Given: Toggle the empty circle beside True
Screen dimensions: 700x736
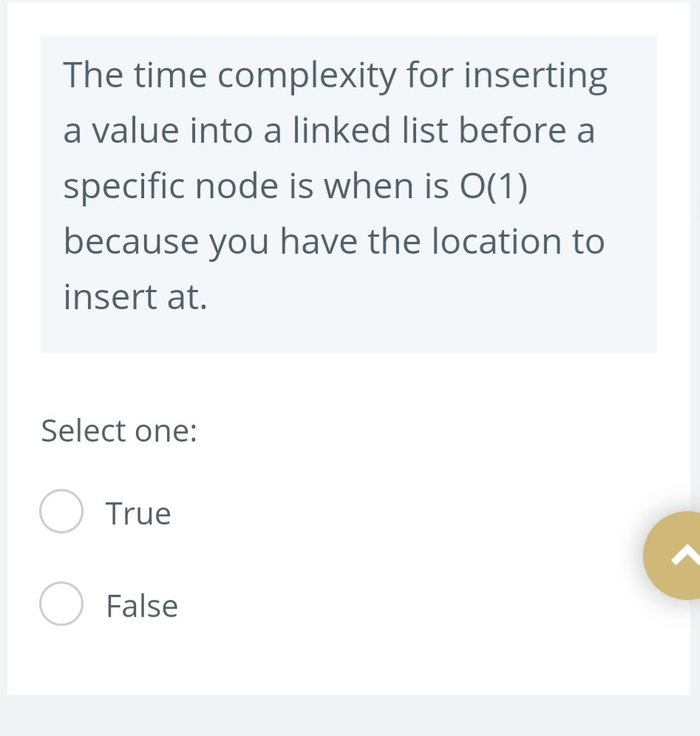Looking at the screenshot, I should click(x=61, y=511).
